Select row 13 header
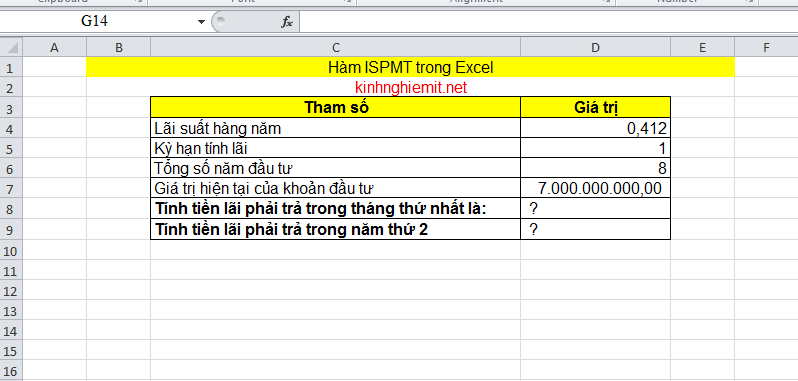 click(11, 311)
